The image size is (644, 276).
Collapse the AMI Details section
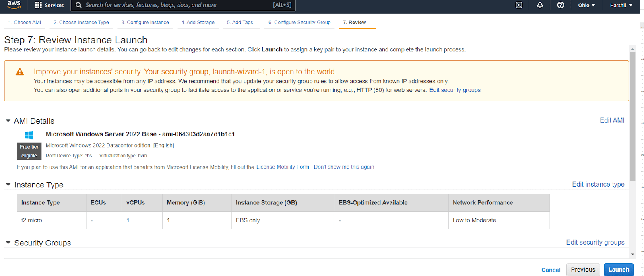pyautogui.click(x=8, y=121)
